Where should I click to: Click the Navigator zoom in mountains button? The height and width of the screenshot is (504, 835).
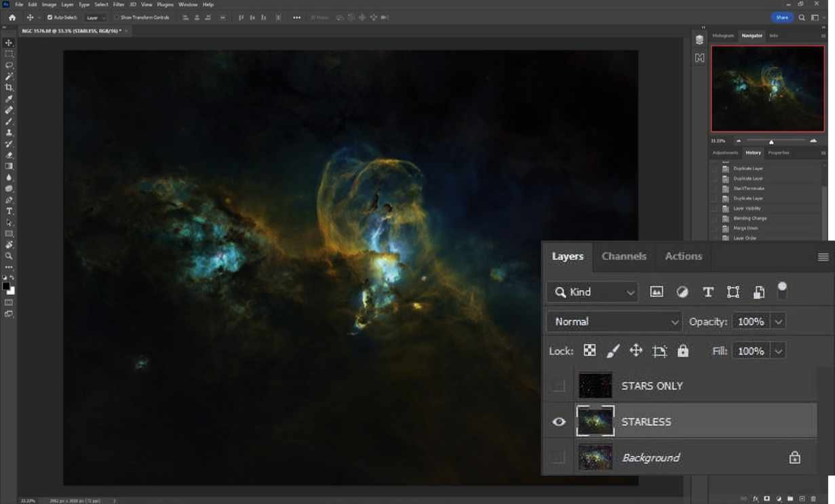pos(813,140)
